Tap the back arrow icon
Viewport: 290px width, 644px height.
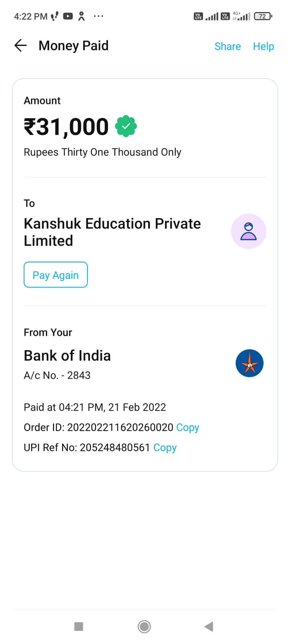click(x=21, y=45)
